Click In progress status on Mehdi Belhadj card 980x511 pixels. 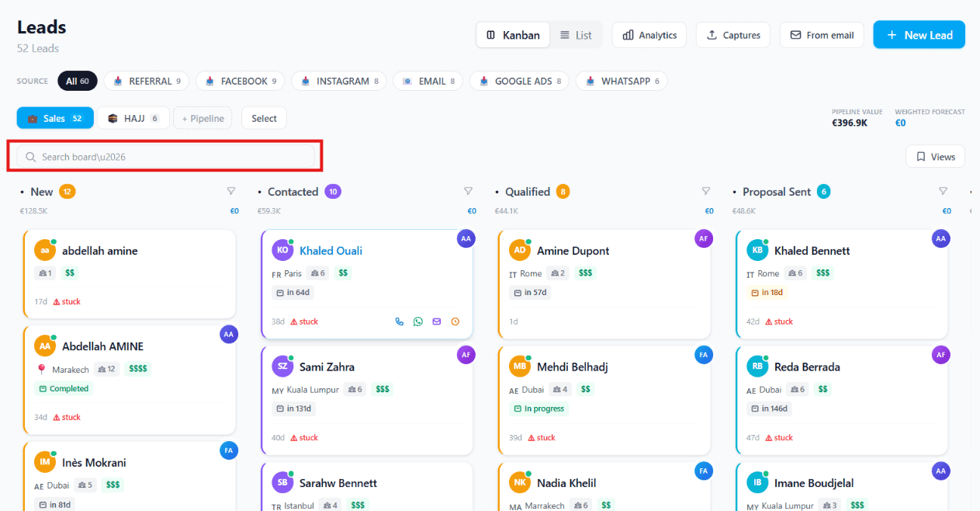pos(538,408)
